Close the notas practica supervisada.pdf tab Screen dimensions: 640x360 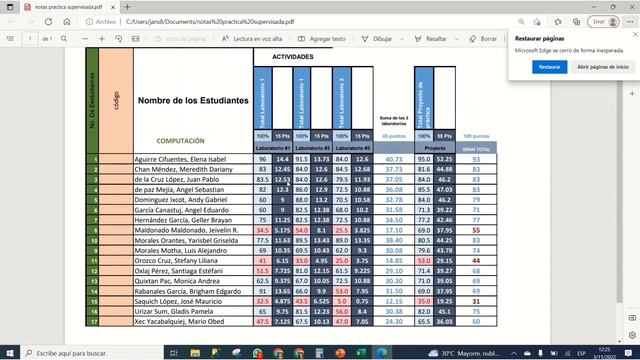tap(113, 7)
